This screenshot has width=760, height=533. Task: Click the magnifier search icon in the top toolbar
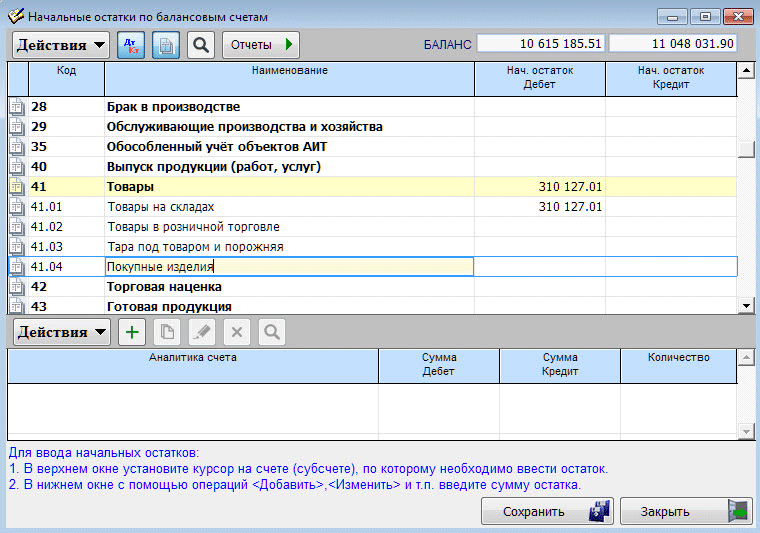pyautogui.click(x=201, y=45)
